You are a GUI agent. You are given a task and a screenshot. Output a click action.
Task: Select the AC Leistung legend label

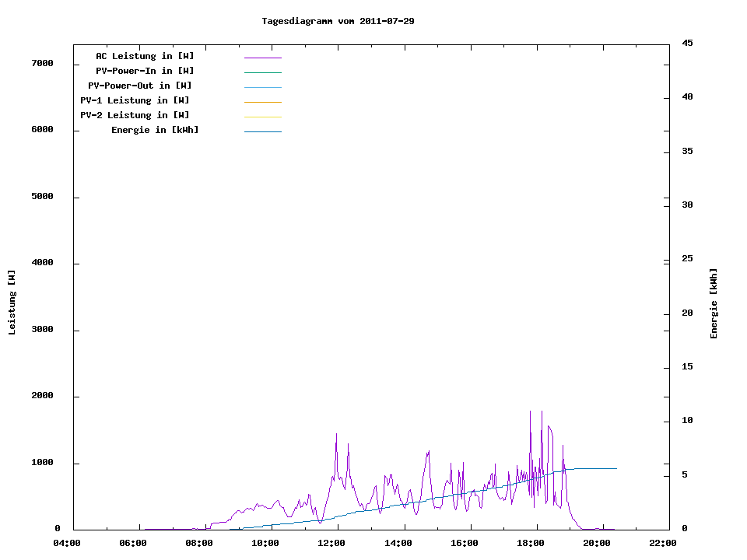[x=145, y=56]
